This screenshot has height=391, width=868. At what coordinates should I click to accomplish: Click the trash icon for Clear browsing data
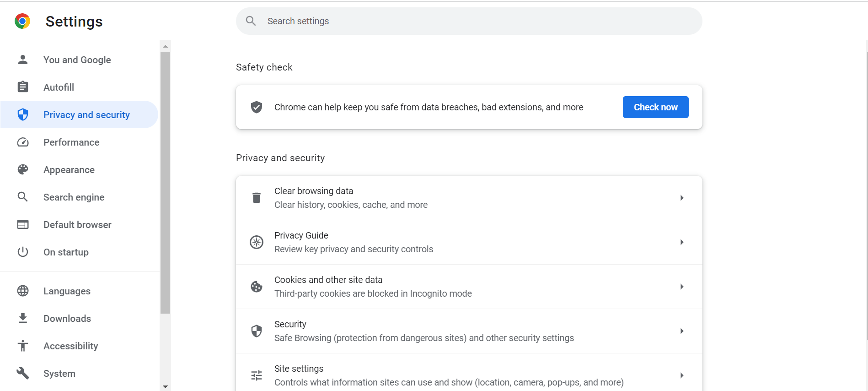click(257, 198)
